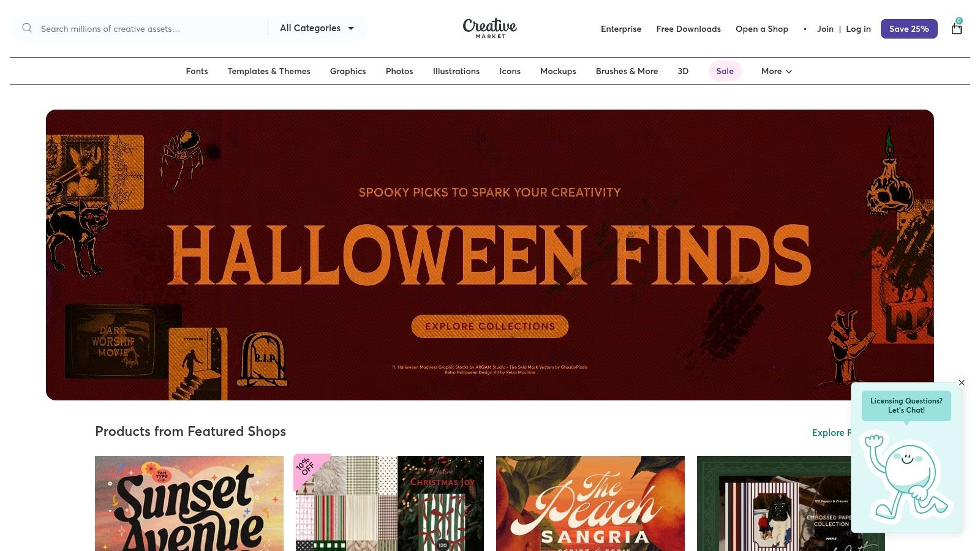Click Explore Collections banner button
Image resolution: width=980 pixels, height=551 pixels.
point(490,326)
